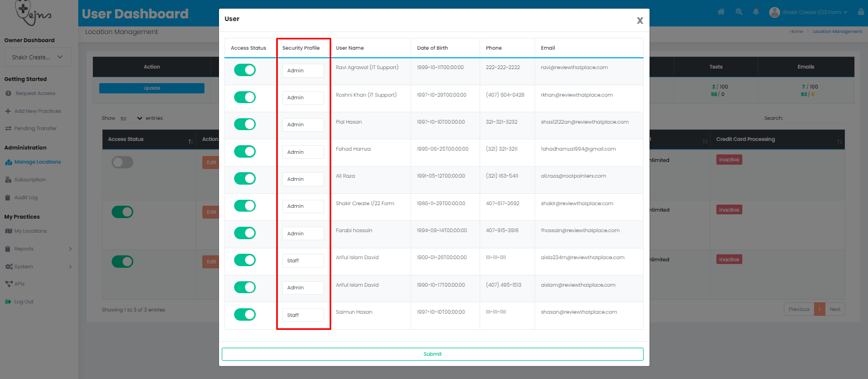Open security profile dropdown for Roshni Khan

tap(303, 98)
